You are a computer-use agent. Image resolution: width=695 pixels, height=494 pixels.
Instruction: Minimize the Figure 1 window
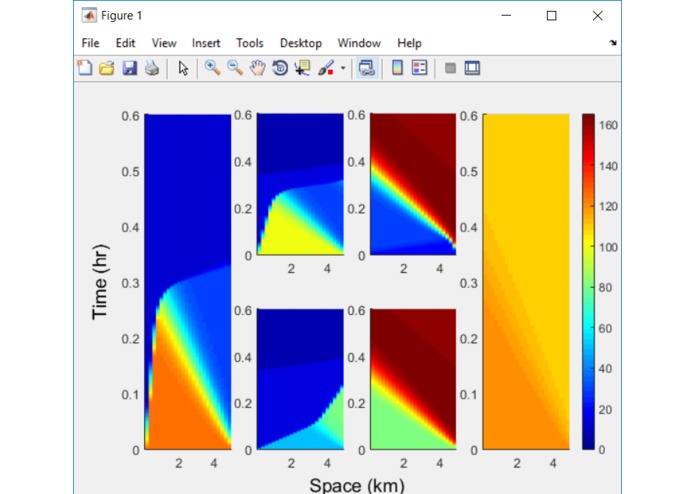[x=506, y=16]
